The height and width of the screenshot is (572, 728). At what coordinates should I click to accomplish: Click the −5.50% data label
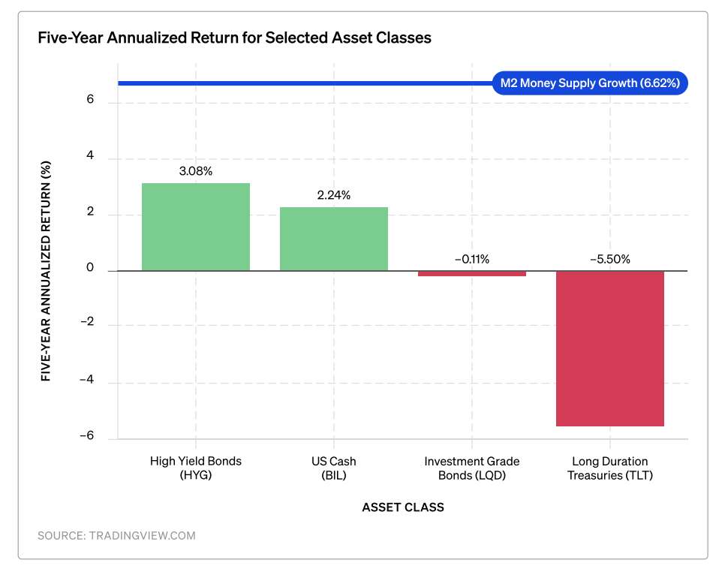tap(610, 259)
